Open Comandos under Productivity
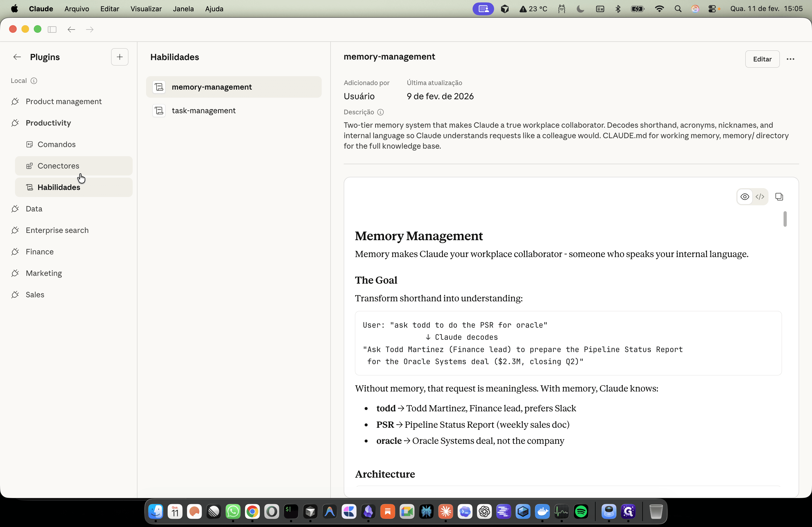Viewport: 812px width, 527px height. [x=73, y=145]
